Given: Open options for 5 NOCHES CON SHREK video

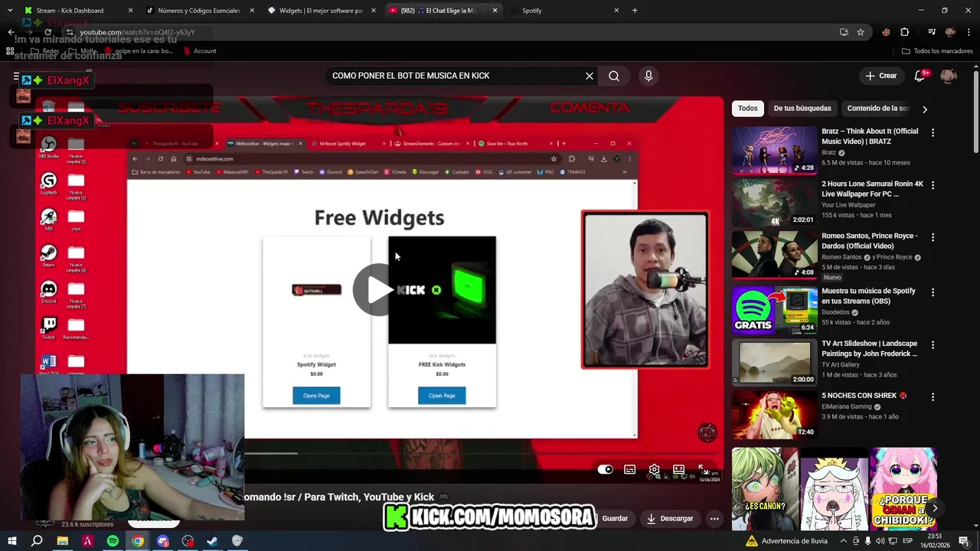Looking at the screenshot, I should pyautogui.click(x=933, y=397).
